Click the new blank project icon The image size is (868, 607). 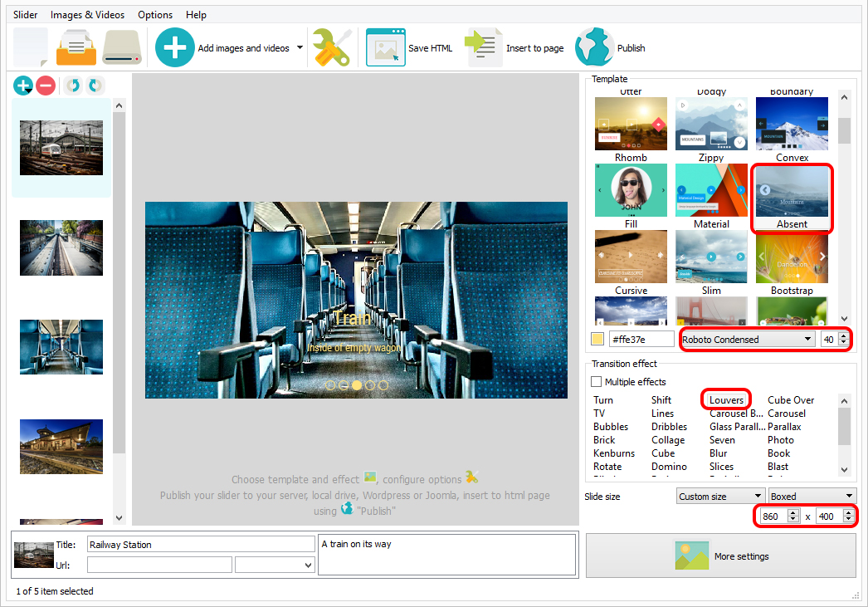coord(31,47)
